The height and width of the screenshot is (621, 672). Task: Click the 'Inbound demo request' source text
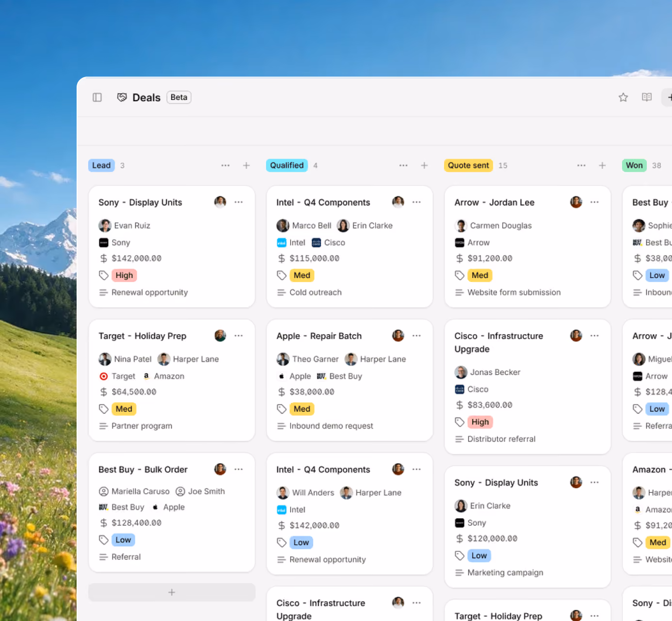[x=331, y=426]
